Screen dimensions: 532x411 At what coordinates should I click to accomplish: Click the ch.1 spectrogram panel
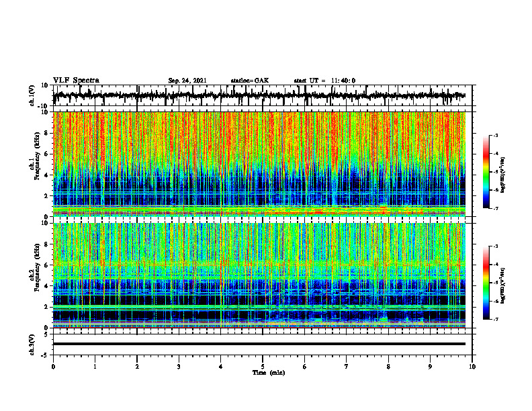259,164
